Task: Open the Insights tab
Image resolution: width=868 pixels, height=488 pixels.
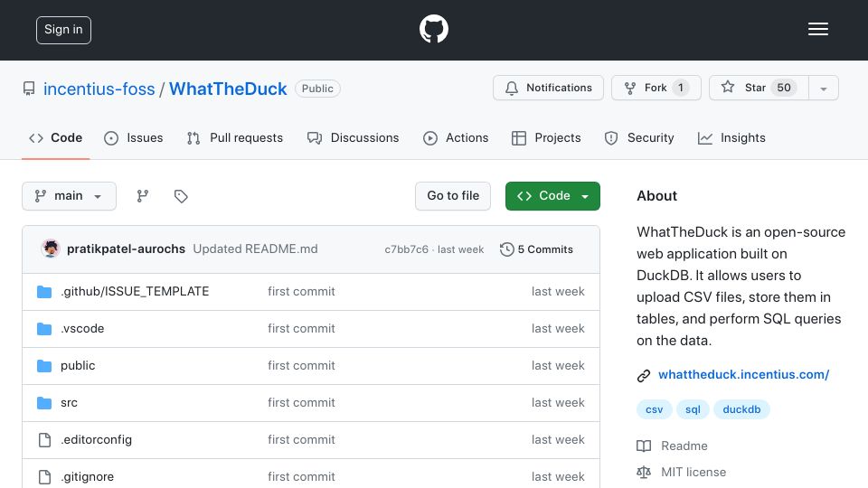Action: pyautogui.click(x=731, y=137)
